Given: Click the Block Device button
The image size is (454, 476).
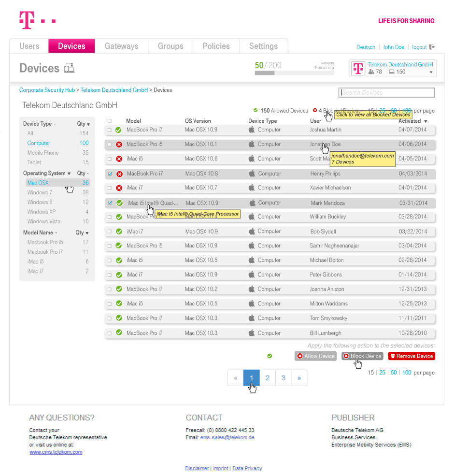Looking at the screenshot, I should click(362, 356).
